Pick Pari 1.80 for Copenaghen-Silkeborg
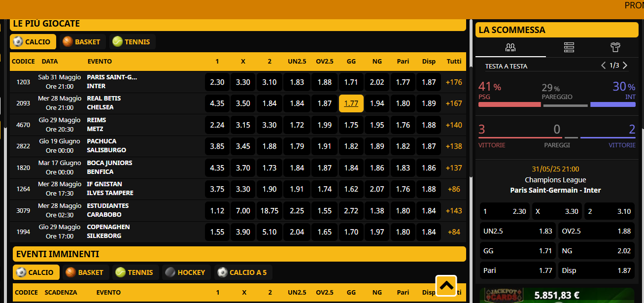 403,232
